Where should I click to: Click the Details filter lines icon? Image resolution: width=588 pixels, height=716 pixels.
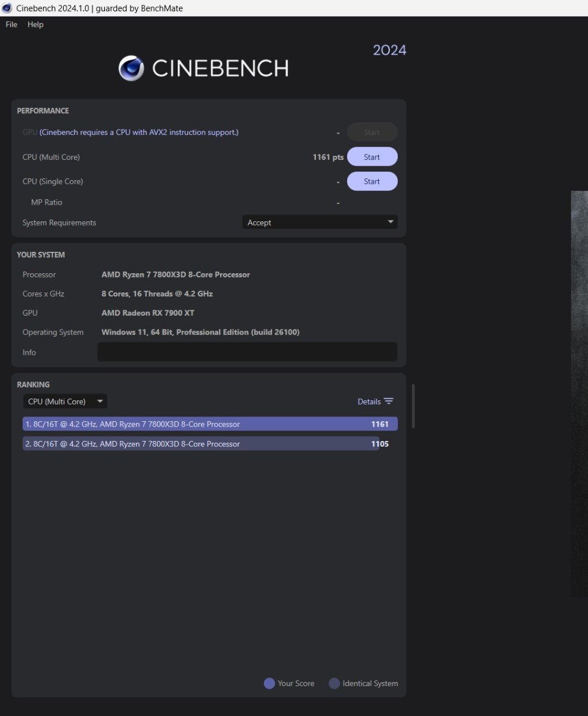tap(389, 402)
